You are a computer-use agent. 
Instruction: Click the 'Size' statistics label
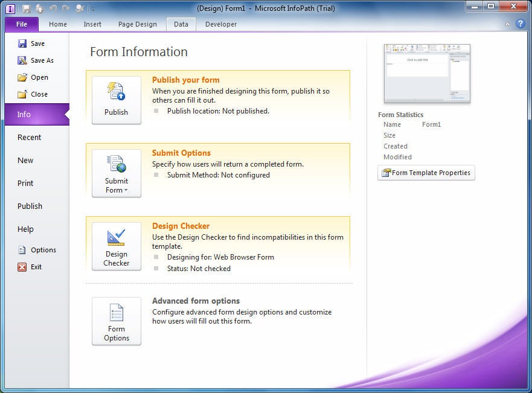pyautogui.click(x=389, y=135)
